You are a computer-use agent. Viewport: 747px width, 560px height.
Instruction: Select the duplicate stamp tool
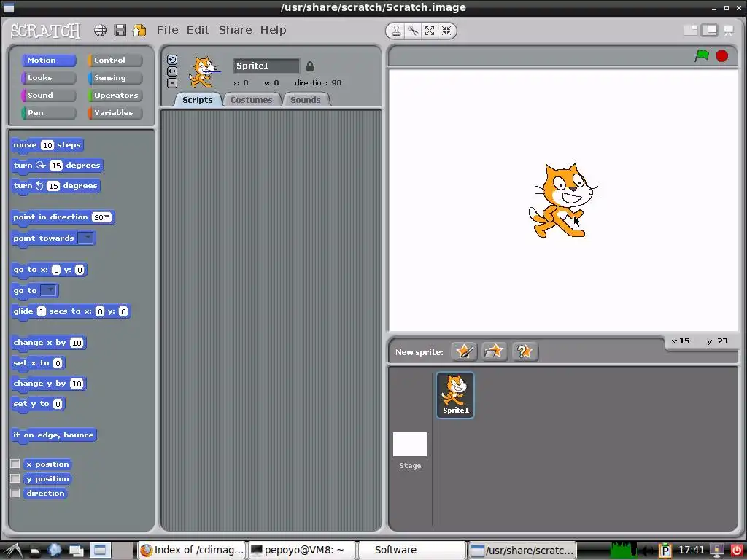(396, 31)
